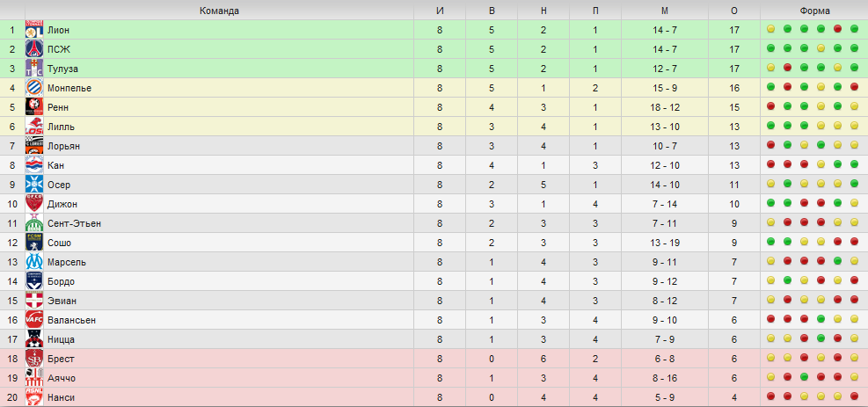The width and height of the screenshot is (868, 407).
Task: Click Nancy's first red form indicator
Action: point(770,396)
